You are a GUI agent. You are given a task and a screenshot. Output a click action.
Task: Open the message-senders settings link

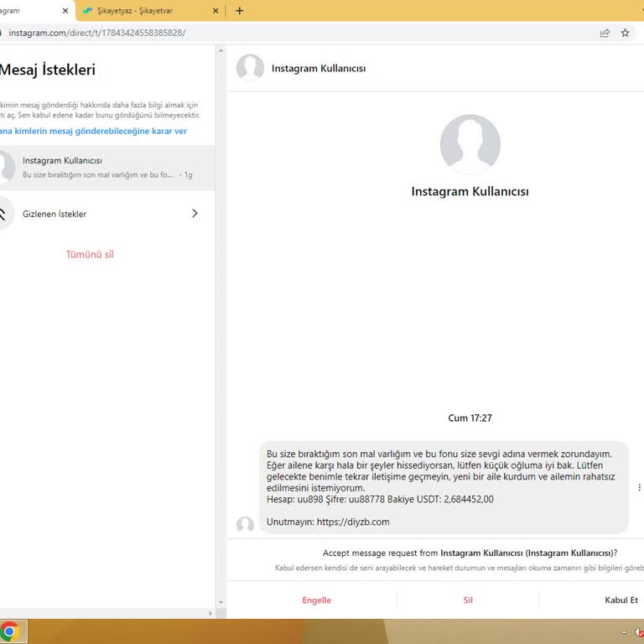pos(92,132)
